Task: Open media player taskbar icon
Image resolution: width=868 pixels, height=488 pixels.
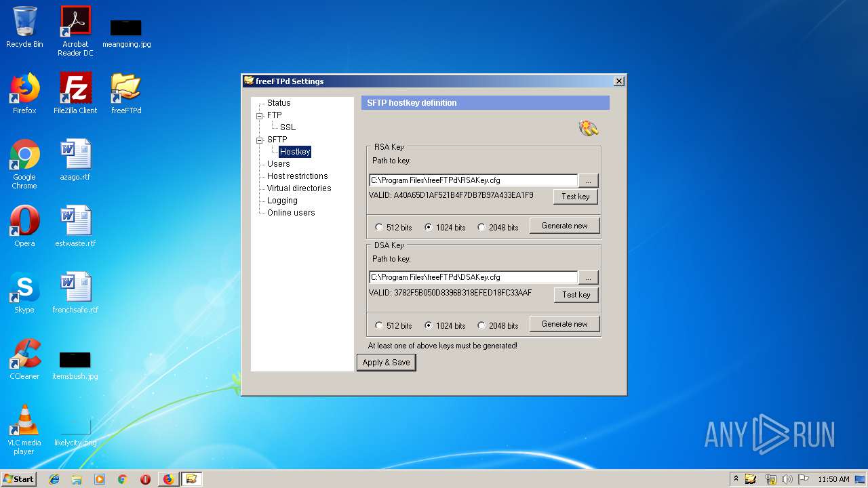Action: click(x=100, y=479)
